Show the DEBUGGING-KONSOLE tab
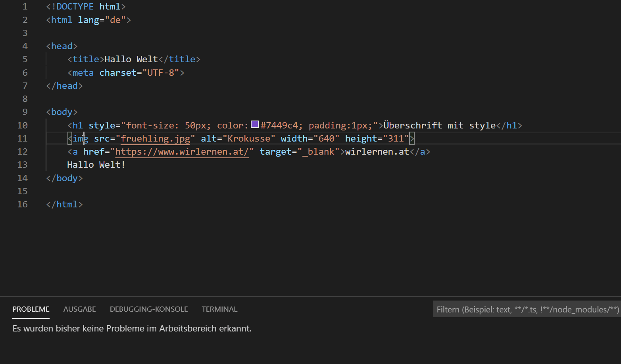 coord(149,309)
